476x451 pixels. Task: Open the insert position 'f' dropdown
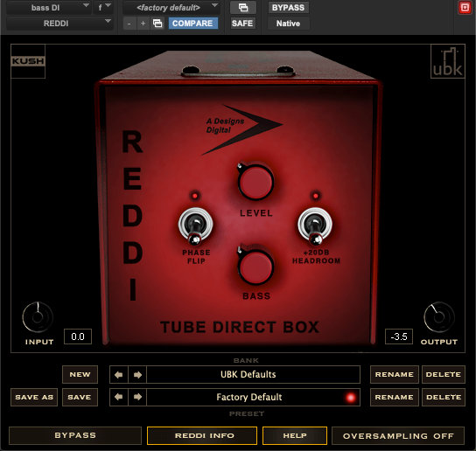pyautogui.click(x=103, y=8)
